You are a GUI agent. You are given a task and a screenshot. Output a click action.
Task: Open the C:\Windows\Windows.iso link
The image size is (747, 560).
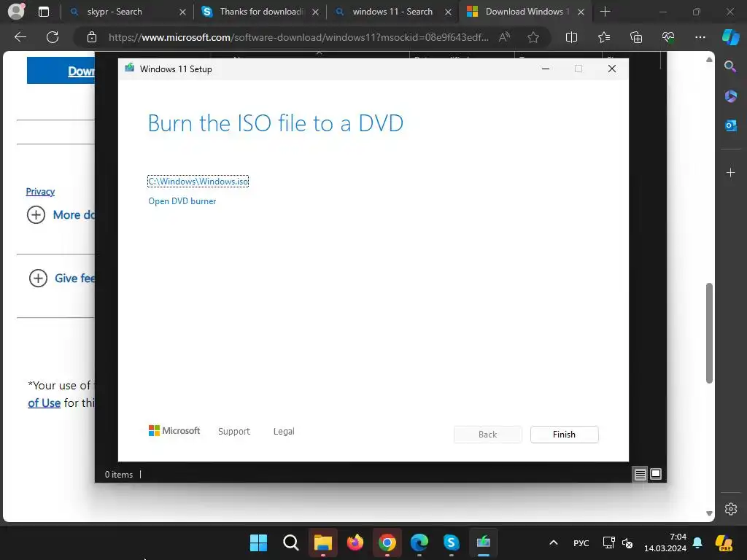click(x=198, y=182)
